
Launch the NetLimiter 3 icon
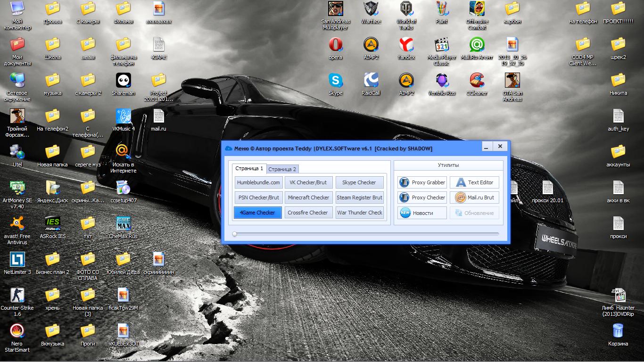17,263
